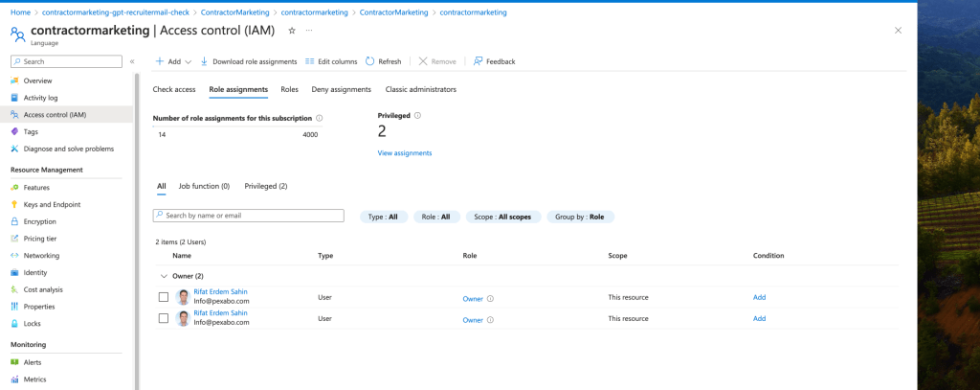980x390 pixels.
Task: Click Edit columns in toolbar
Action: pyautogui.click(x=331, y=61)
